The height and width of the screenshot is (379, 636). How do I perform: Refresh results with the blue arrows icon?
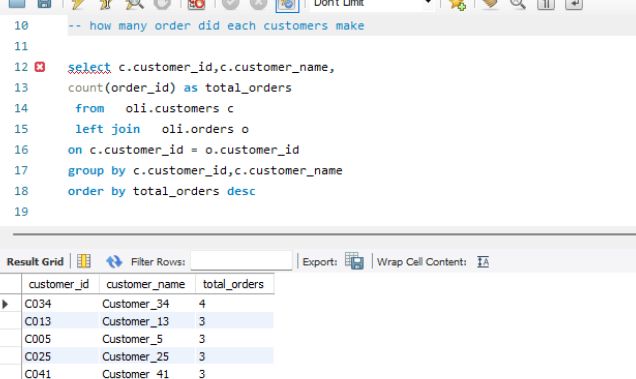click(x=114, y=262)
